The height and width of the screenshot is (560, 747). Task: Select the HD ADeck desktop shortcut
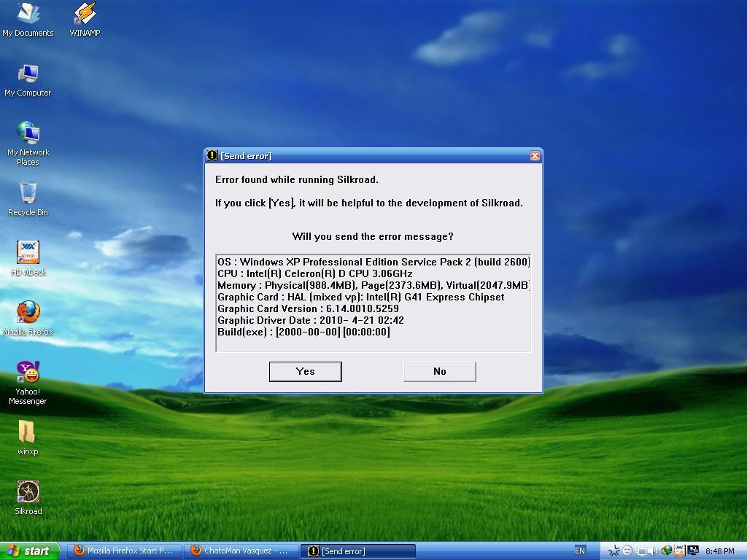pyautogui.click(x=28, y=259)
